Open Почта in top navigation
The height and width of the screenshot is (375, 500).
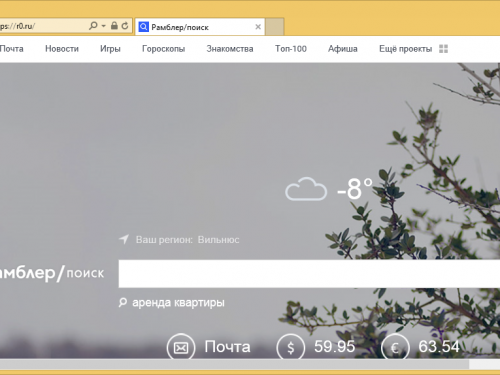click(12, 49)
